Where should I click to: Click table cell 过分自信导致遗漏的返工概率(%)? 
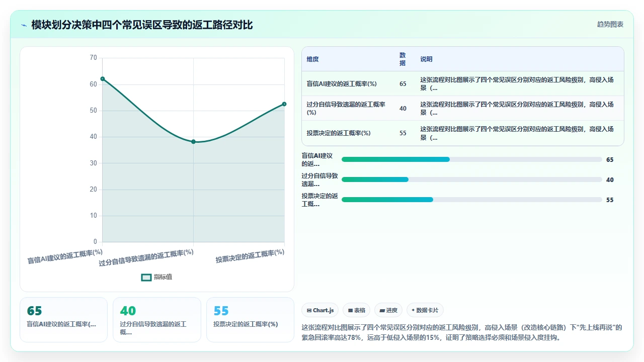point(346,108)
